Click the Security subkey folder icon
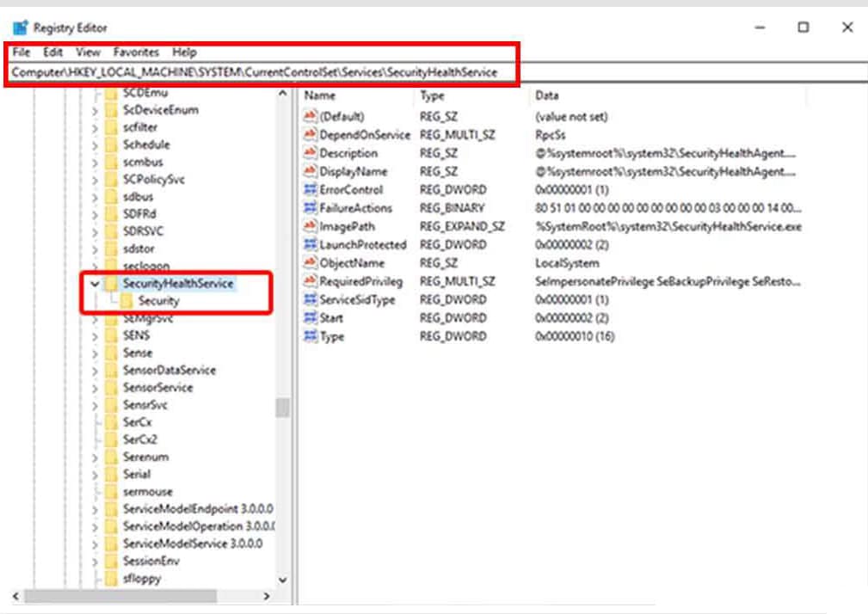This screenshot has height=614, width=868. click(x=126, y=301)
